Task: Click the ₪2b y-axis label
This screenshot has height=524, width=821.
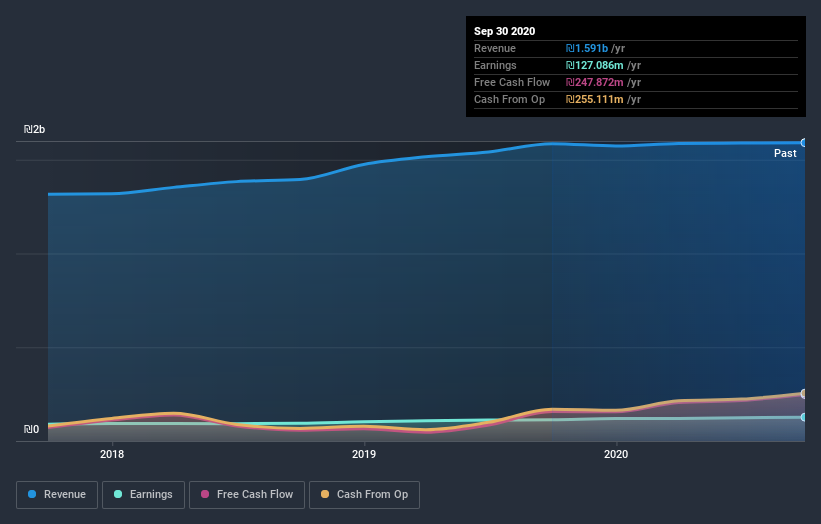Action: click(35, 129)
